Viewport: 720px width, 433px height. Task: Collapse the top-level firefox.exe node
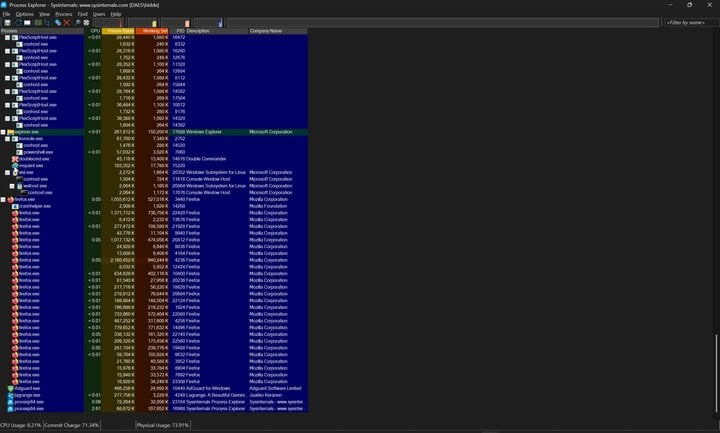pyautogui.click(x=3, y=199)
